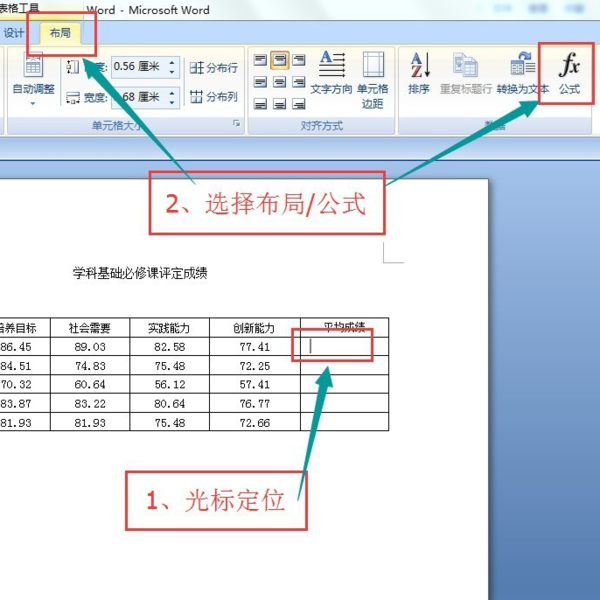Screen dimensions: 600x600
Task: Select align center icon
Action: (279, 82)
